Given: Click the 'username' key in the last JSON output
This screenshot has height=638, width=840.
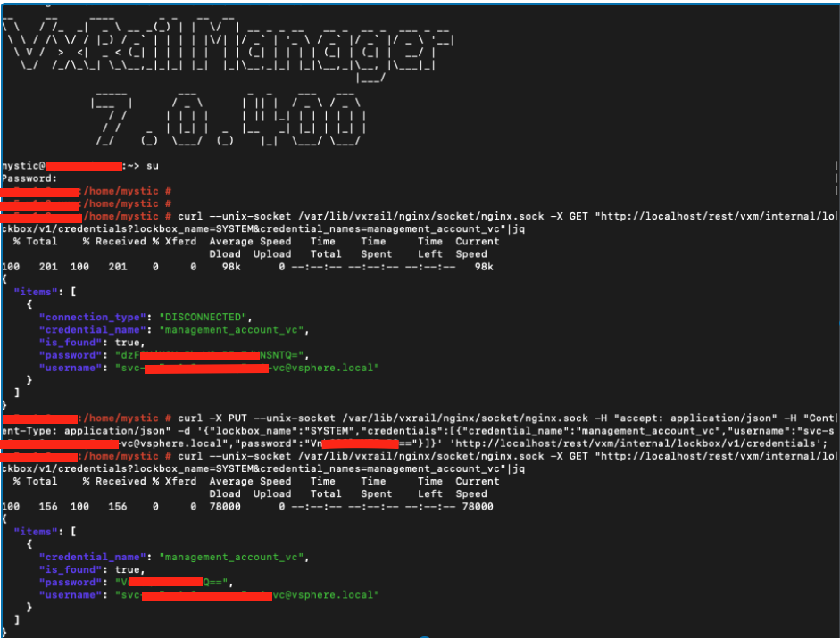Looking at the screenshot, I should (x=73, y=595).
